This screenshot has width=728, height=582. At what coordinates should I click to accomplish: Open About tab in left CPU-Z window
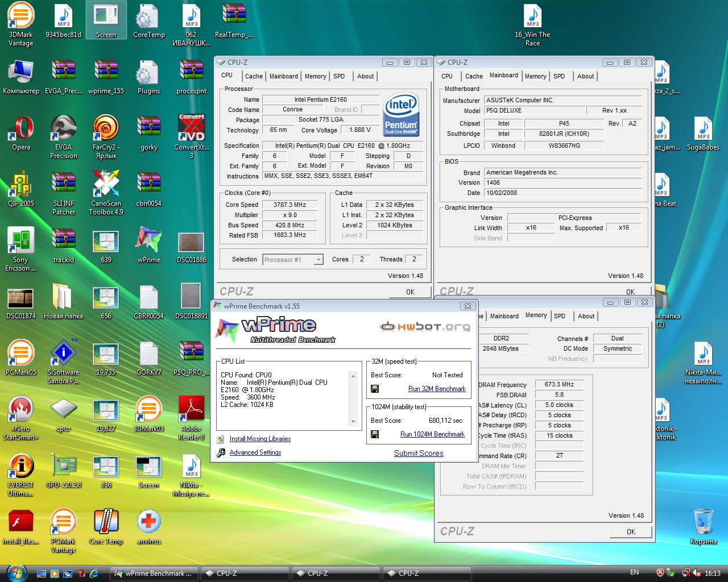[x=365, y=76]
